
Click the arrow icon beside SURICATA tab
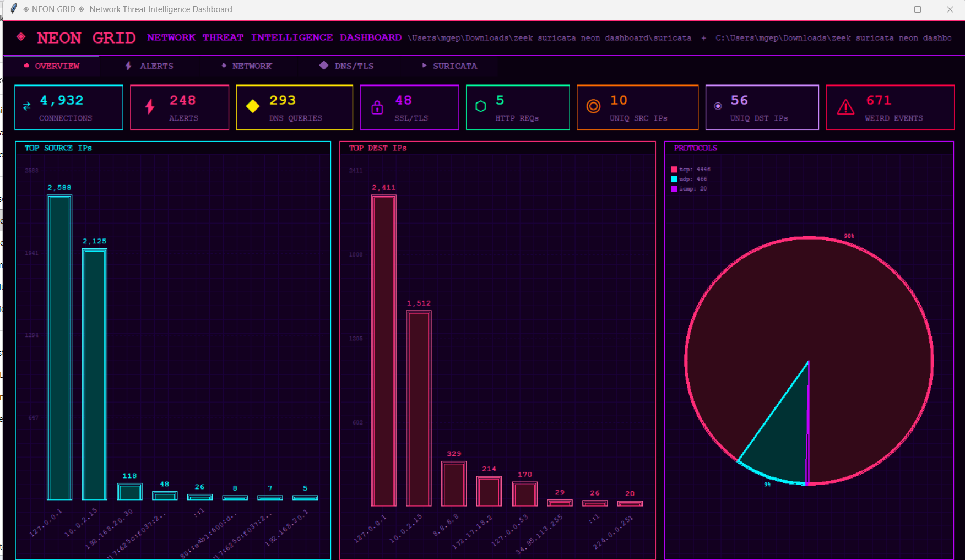click(424, 66)
